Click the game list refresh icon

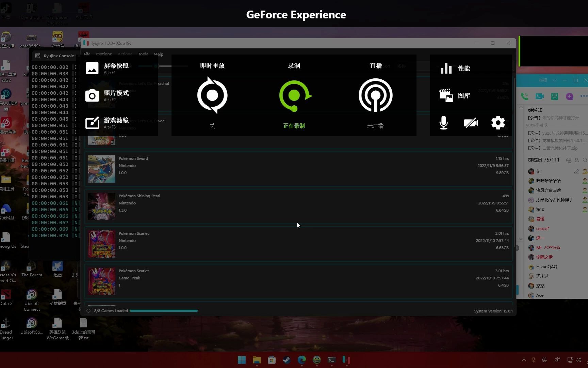(88, 311)
